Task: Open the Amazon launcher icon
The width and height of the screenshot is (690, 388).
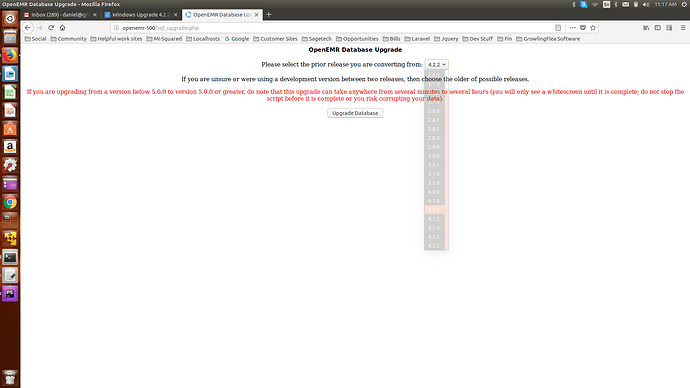Action: pyautogui.click(x=10, y=147)
